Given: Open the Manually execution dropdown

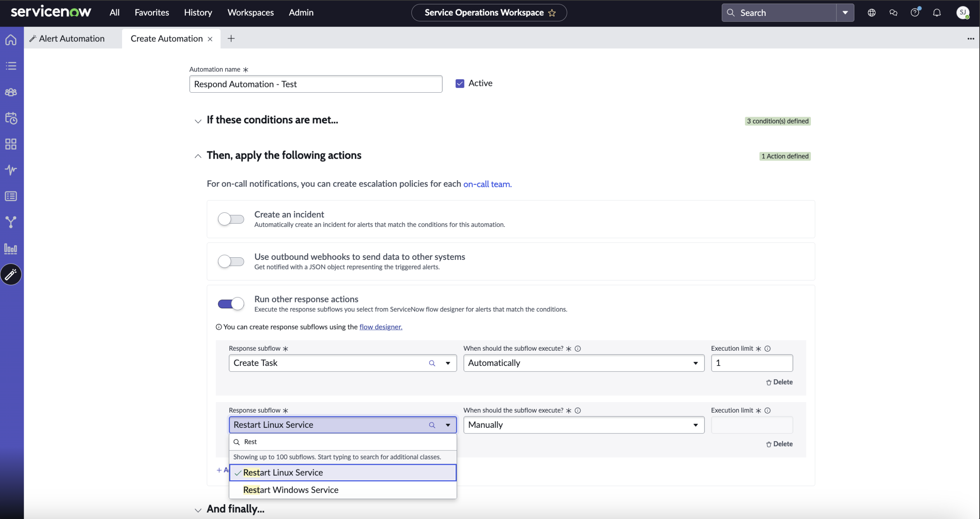Looking at the screenshot, I should pyautogui.click(x=584, y=425).
